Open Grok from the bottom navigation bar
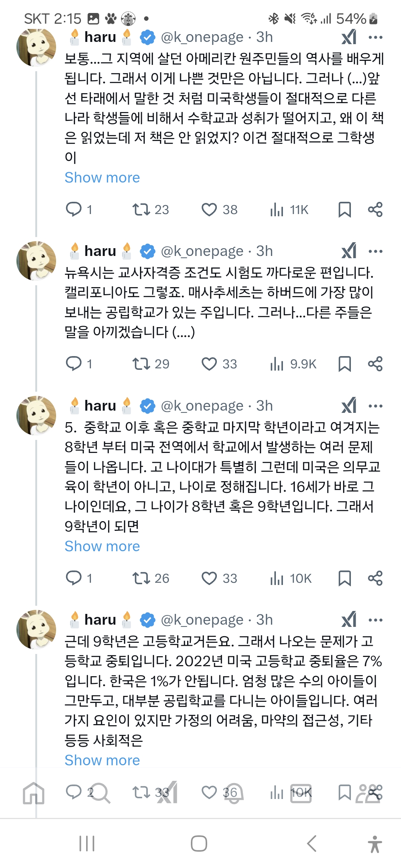The width and height of the screenshot is (401, 868). [167, 793]
